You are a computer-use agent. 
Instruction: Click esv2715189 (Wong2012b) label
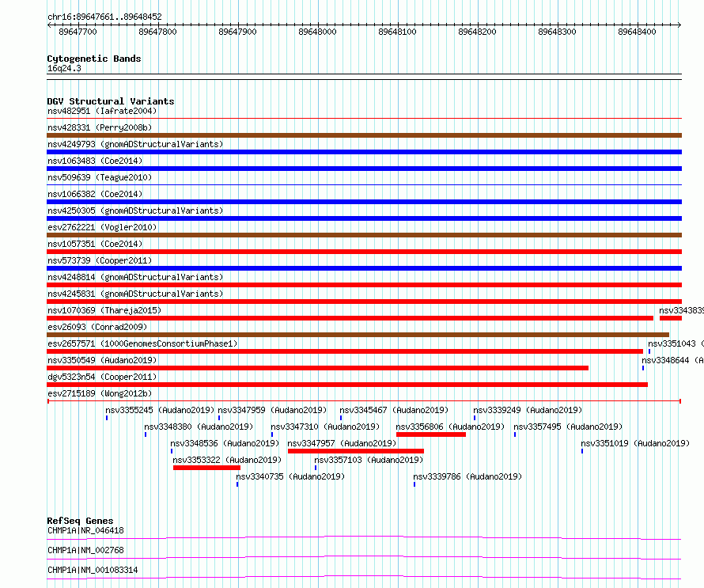point(100,393)
